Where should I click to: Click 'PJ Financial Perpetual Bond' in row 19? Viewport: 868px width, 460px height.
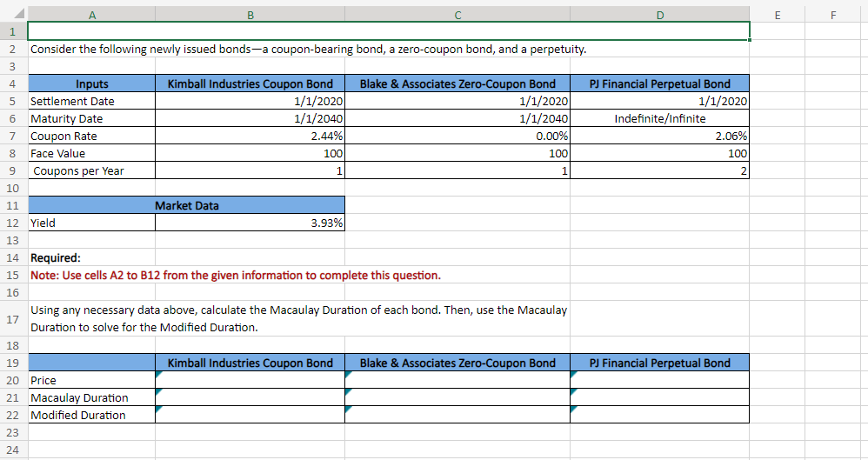(x=660, y=363)
